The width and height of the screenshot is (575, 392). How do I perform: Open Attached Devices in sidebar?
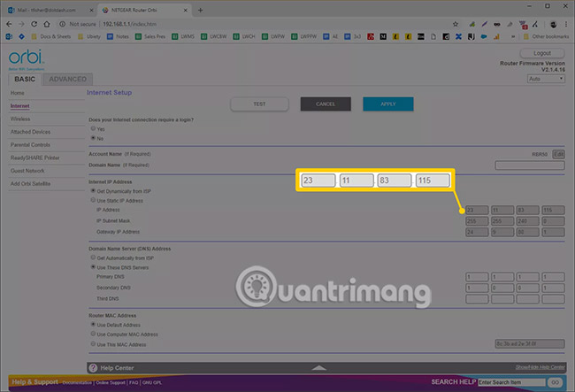tap(30, 132)
